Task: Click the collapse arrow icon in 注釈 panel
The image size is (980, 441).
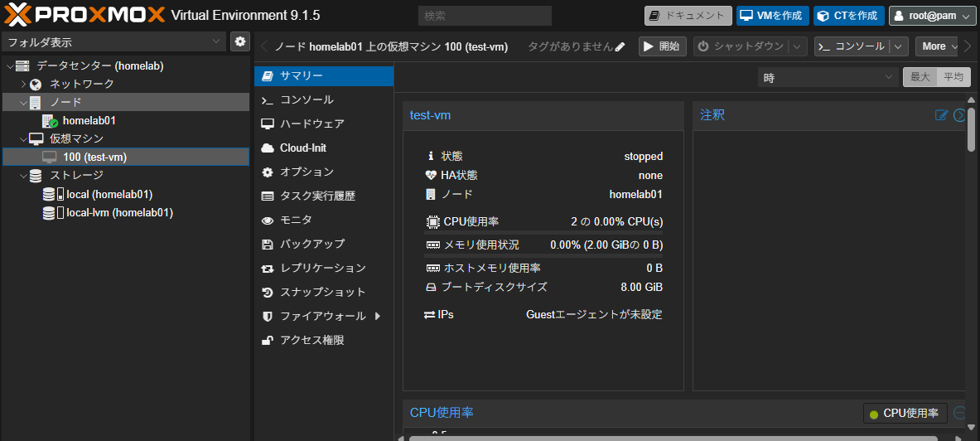Action: tap(961, 115)
